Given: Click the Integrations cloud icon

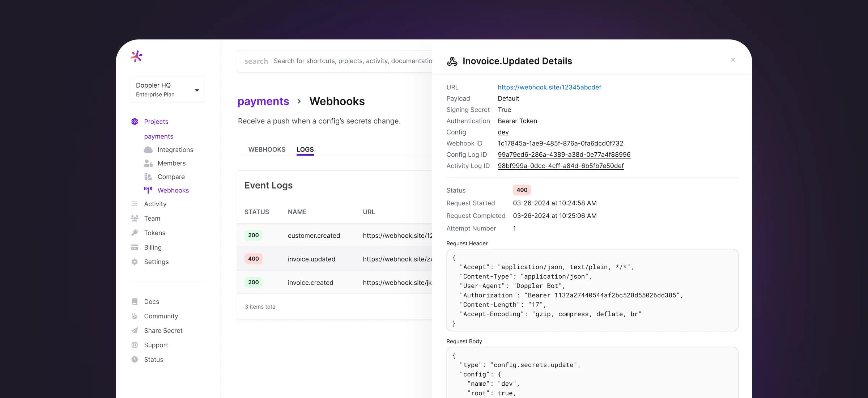Looking at the screenshot, I should click(x=148, y=150).
